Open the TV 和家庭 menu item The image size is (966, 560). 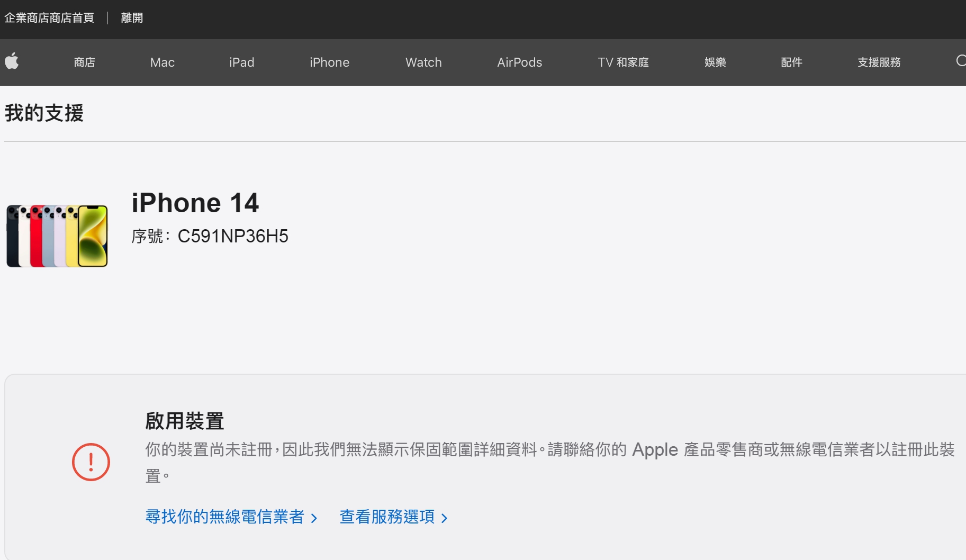click(x=624, y=62)
